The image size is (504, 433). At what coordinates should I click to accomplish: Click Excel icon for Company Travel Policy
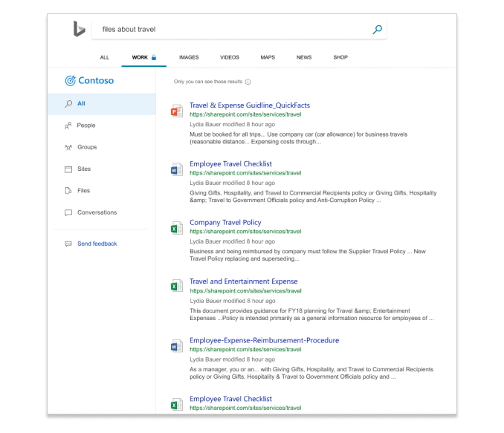[x=176, y=228]
